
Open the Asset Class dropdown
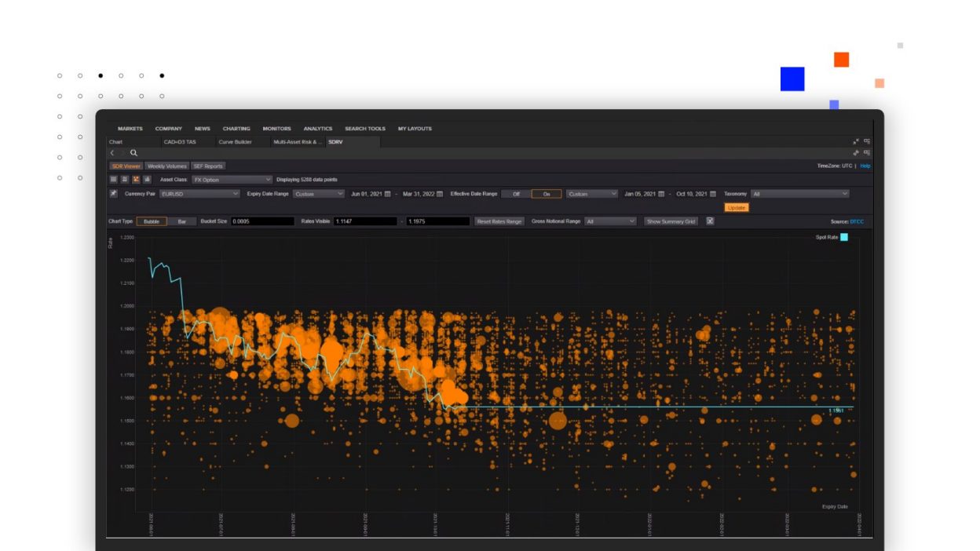coord(232,179)
